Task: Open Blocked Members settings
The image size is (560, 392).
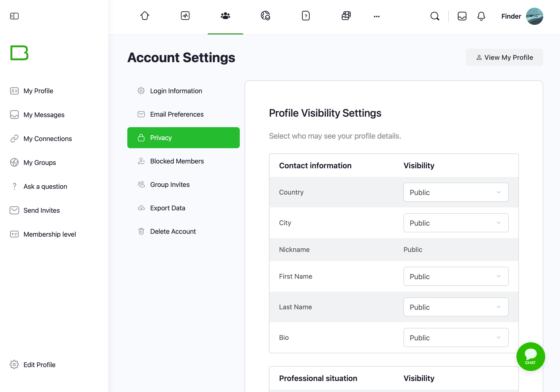Action: (x=183, y=161)
